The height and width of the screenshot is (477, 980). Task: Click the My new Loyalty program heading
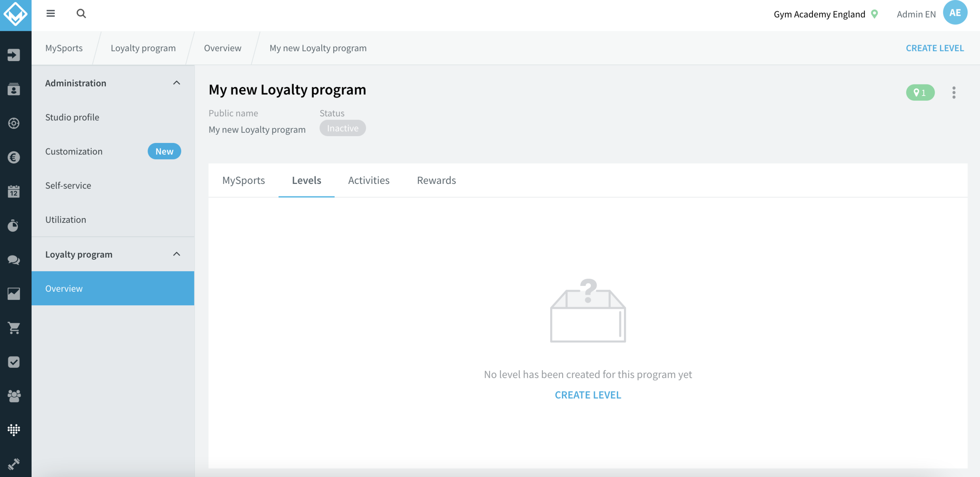click(x=287, y=90)
